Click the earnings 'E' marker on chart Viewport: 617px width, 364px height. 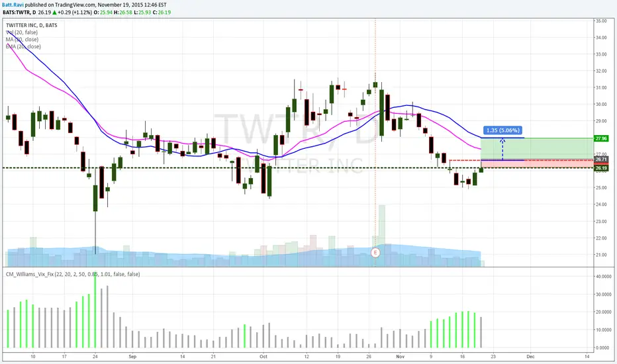(375, 253)
